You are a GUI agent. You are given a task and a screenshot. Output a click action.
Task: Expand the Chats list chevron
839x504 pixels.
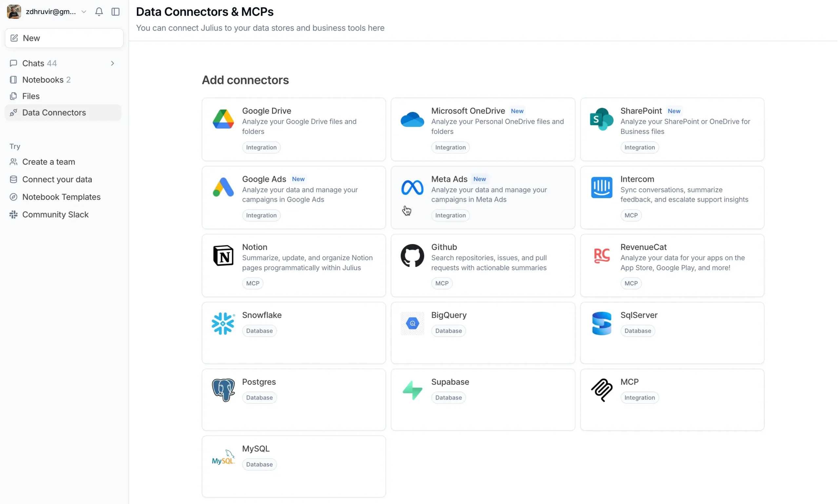click(112, 63)
